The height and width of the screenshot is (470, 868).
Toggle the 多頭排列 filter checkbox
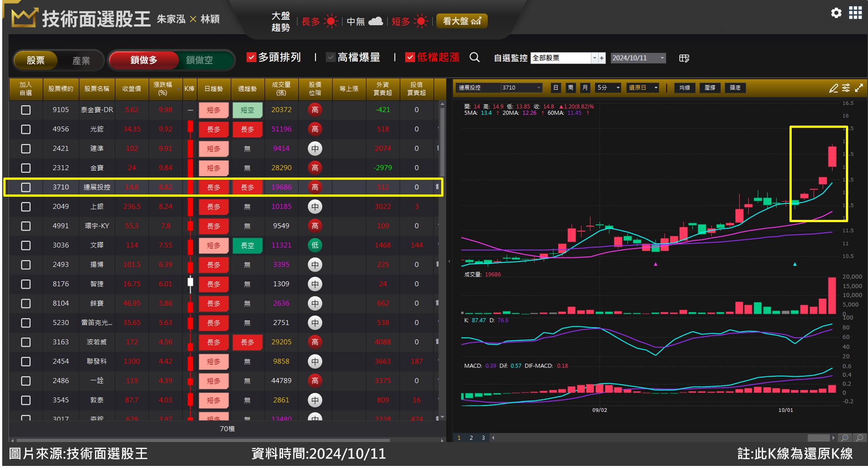251,57
